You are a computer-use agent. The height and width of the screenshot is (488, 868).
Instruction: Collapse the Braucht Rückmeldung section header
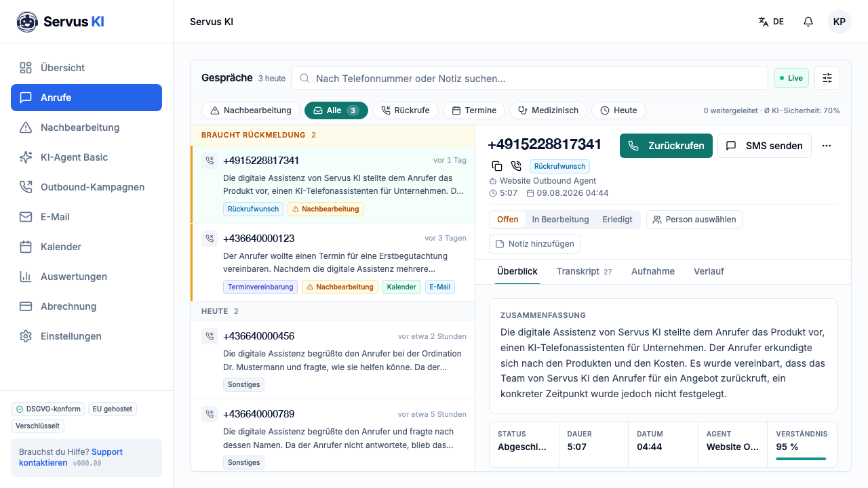332,135
